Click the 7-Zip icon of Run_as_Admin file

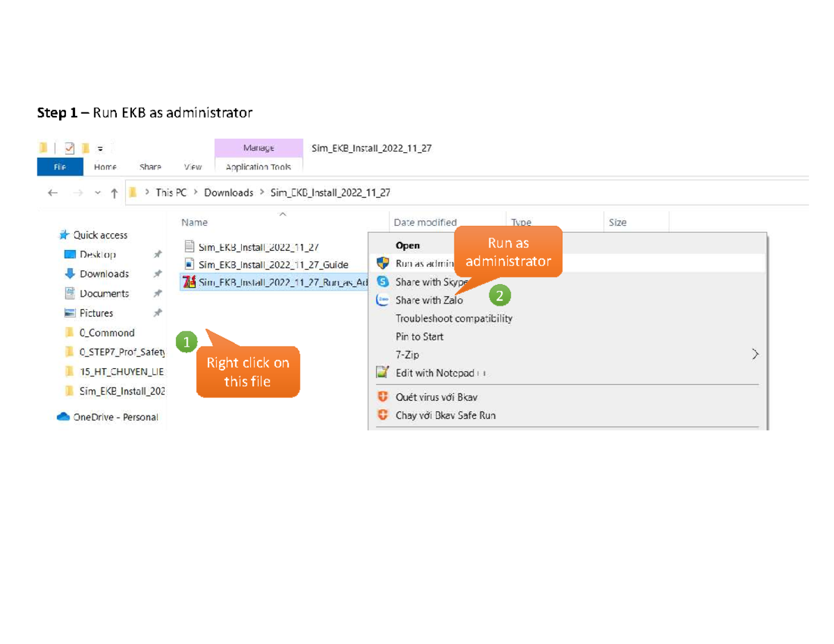coord(189,282)
